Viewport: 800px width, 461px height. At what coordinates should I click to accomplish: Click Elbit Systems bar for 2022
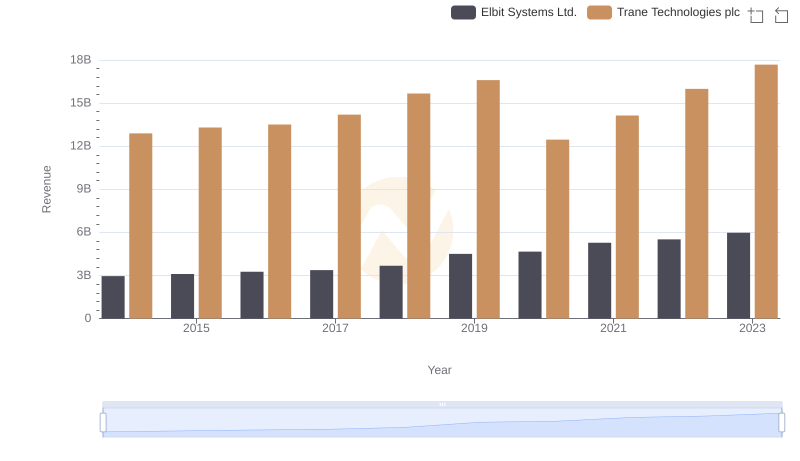669,279
